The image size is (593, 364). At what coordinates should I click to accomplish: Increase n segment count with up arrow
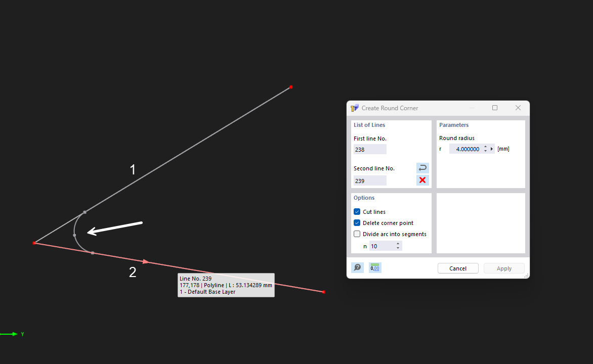[398, 244]
